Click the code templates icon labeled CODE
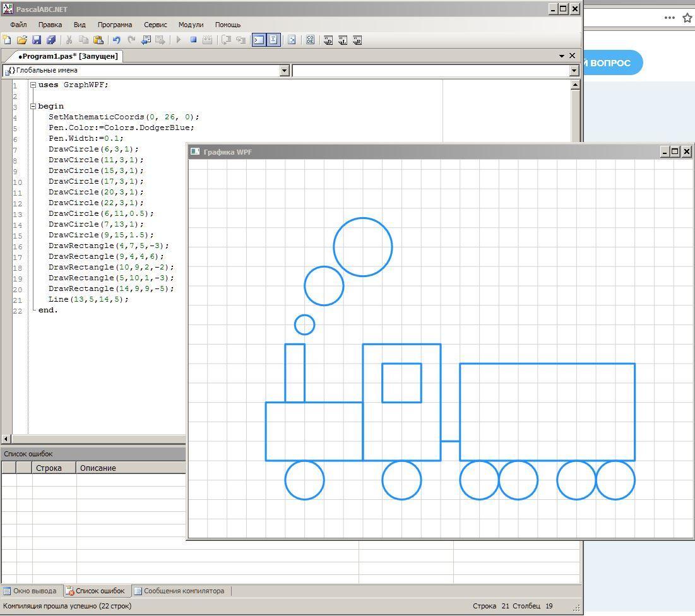This screenshot has height=616, width=695. click(x=311, y=40)
